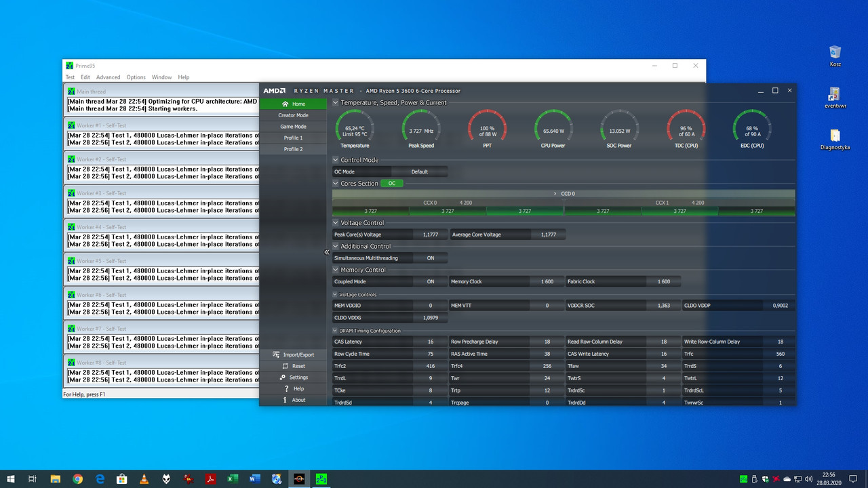The image size is (868, 488).
Task: Open eventvwr desktop shortcut
Action: (x=835, y=98)
